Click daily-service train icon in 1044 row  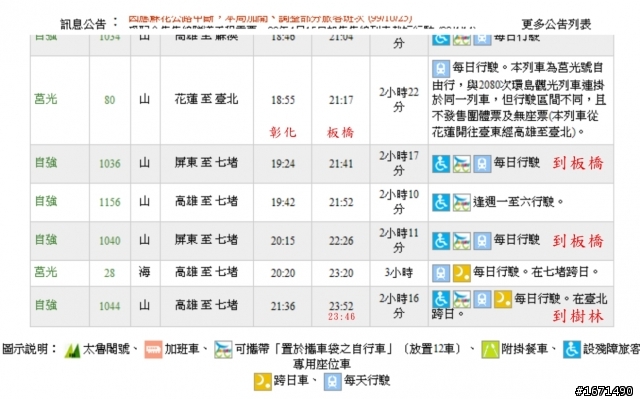point(482,299)
